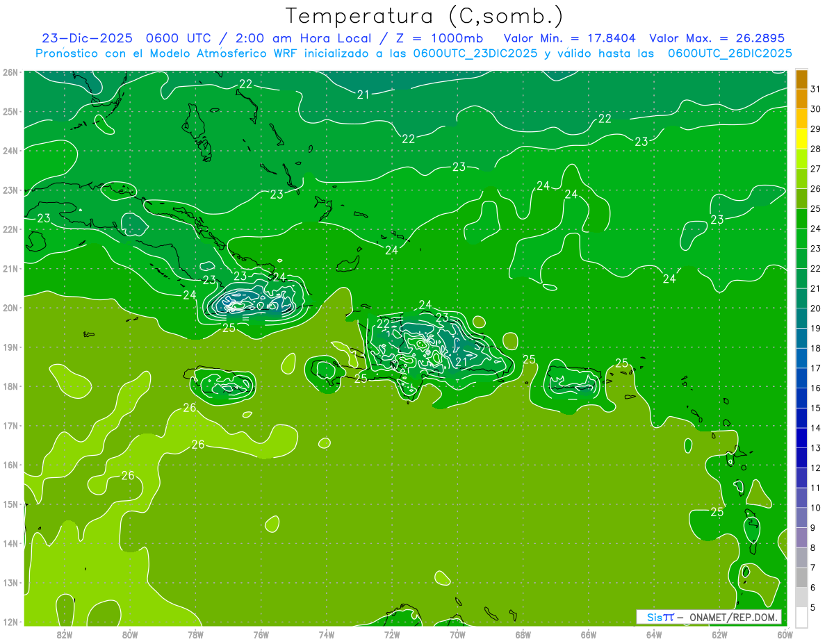Click the 76W longitude axis label

tap(261, 634)
